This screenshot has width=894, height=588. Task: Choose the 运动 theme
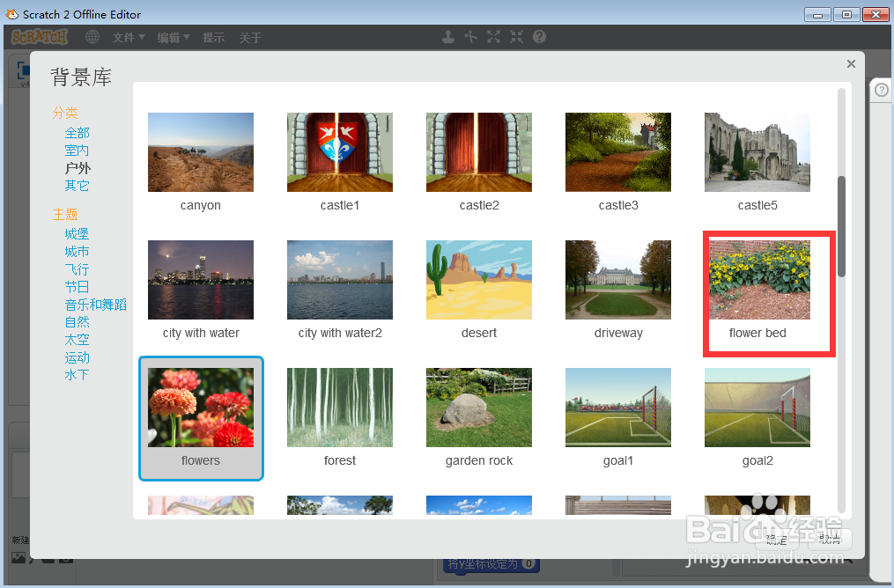(77, 357)
